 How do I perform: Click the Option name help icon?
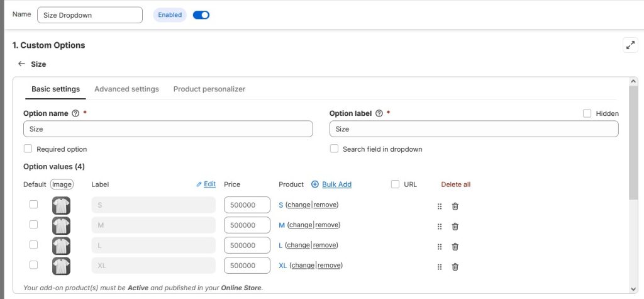point(75,113)
